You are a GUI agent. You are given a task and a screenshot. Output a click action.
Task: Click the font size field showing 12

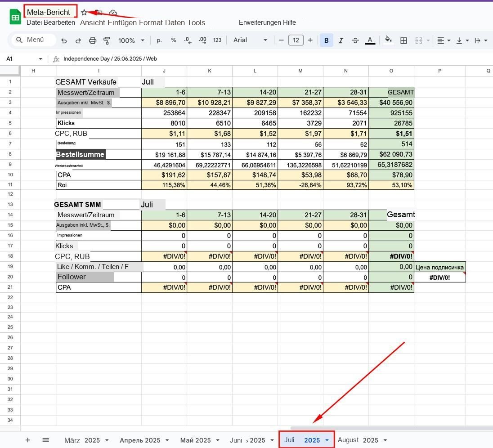(296, 40)
